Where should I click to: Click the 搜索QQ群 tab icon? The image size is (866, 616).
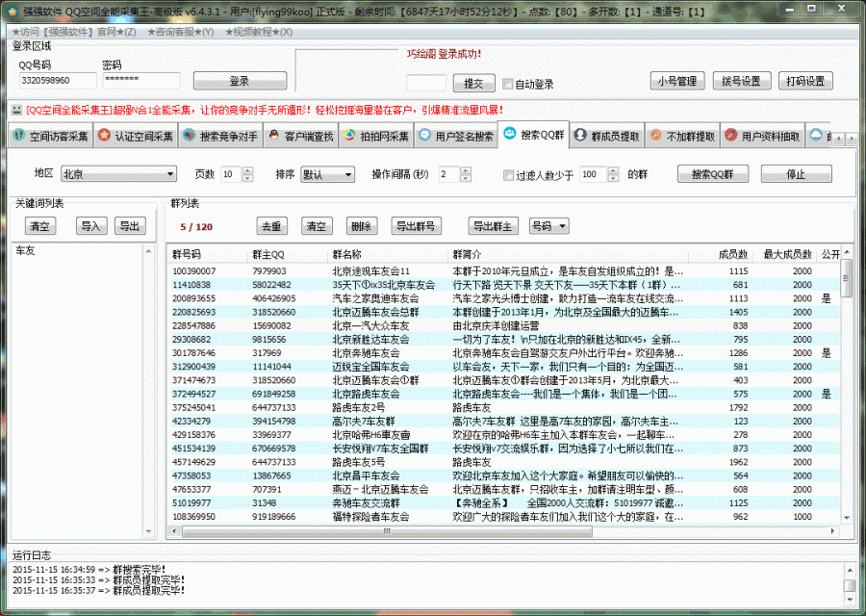pyautogui.click(x=509, y=133)
